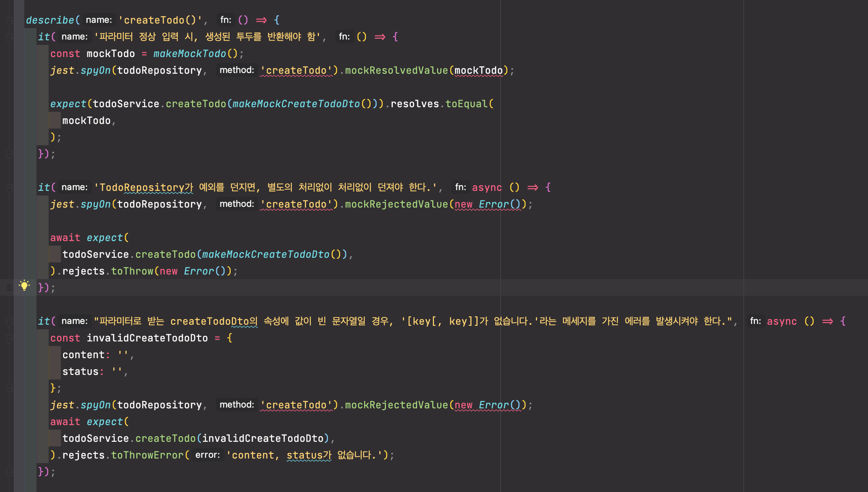Click the 'content, status가 없습니다.' error string
The image size is (868, 492).
pyautogui.click(x=304, y=455)
